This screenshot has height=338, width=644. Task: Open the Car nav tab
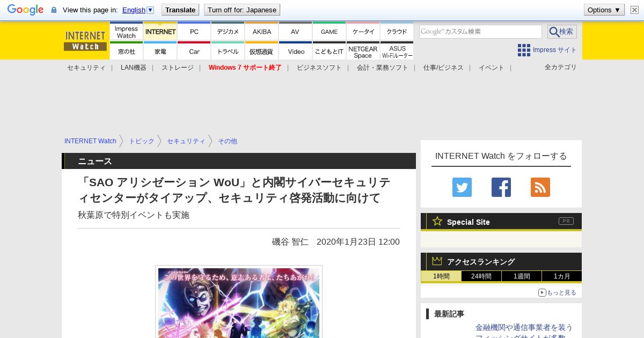click(x=194, y=51)
